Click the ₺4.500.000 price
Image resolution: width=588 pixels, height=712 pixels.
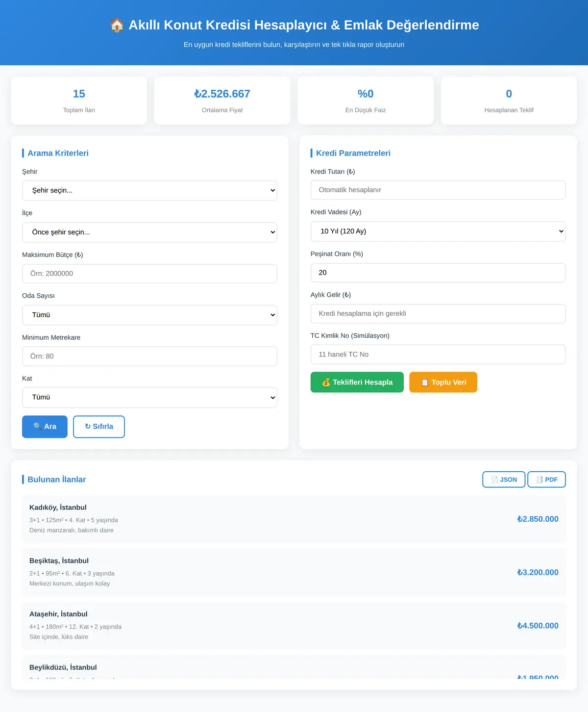point(538,626)
